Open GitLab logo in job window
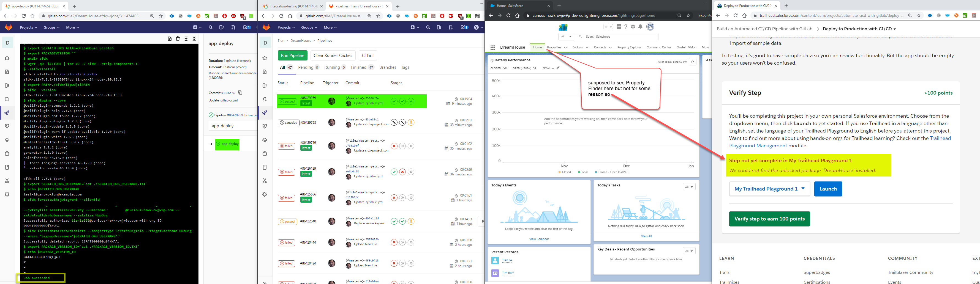This screenshot has height=284, width=980. (x=8, y=27)
